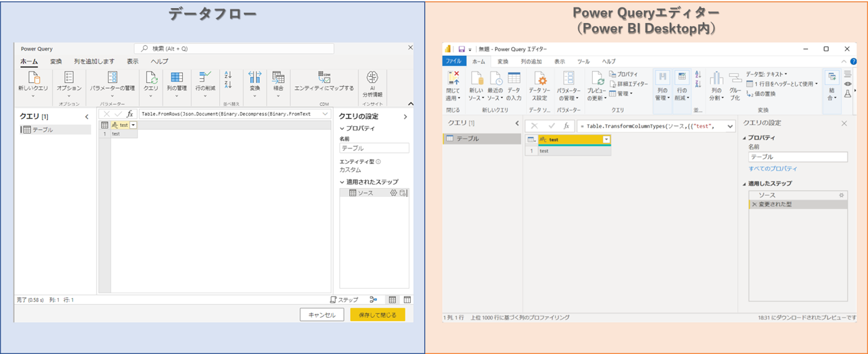This screenshot has width=868, height=354.
Task: Sort descending using the dataflow Z-A icon
Action: 228,85
